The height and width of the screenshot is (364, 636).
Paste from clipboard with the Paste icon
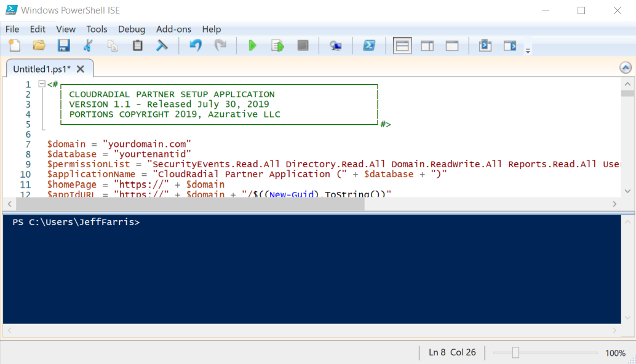click(138, 45)
